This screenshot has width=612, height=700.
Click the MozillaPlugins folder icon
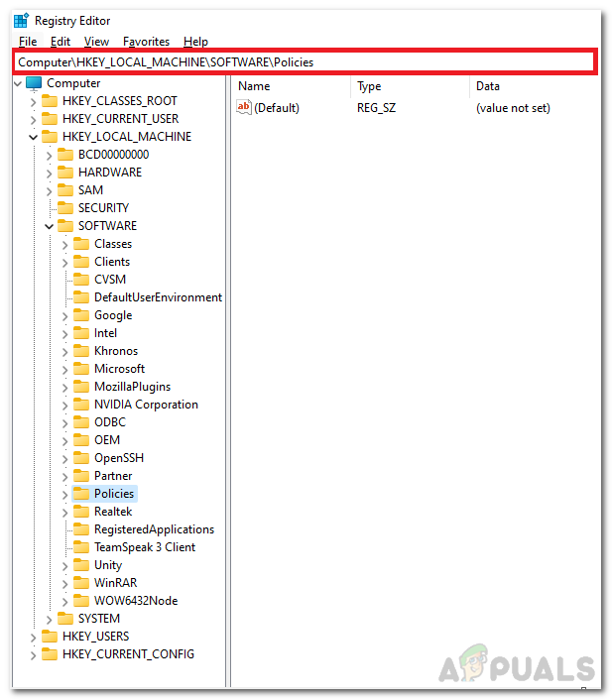81,387
